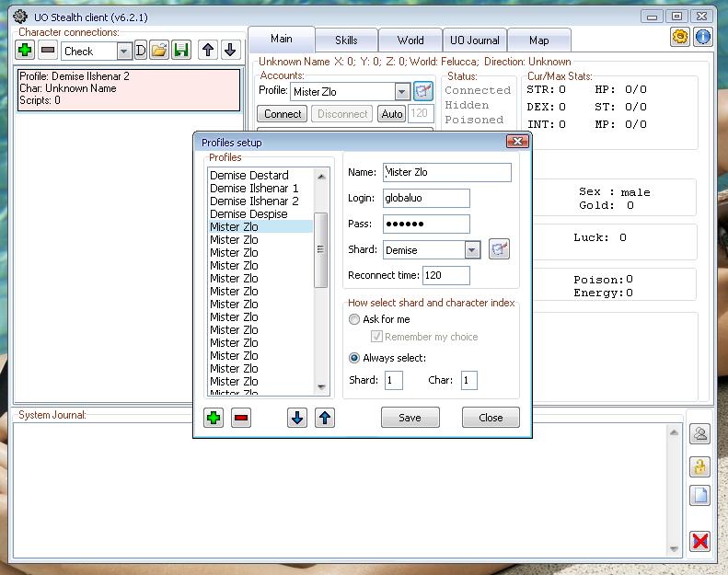Save connections with green floppy icon
Screen dimensions: 728x575
click(181, 50)
